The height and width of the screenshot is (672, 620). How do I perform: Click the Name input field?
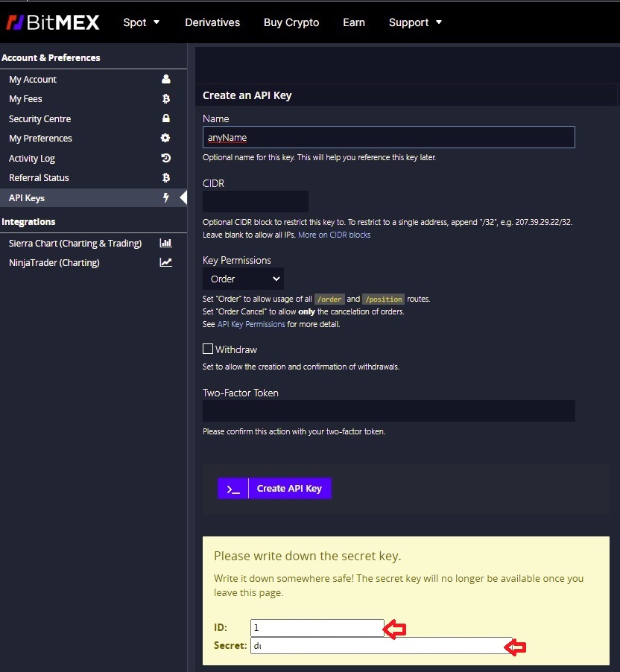tap(388, 137)
